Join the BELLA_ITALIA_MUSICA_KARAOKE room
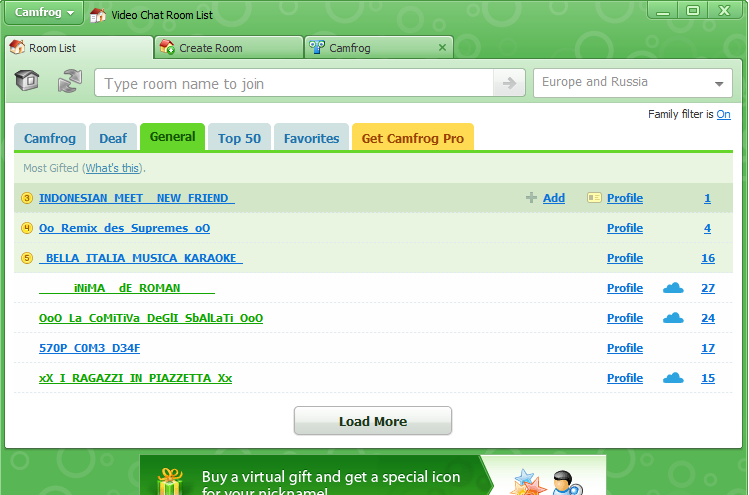749x495 pixels. point(141,258)
